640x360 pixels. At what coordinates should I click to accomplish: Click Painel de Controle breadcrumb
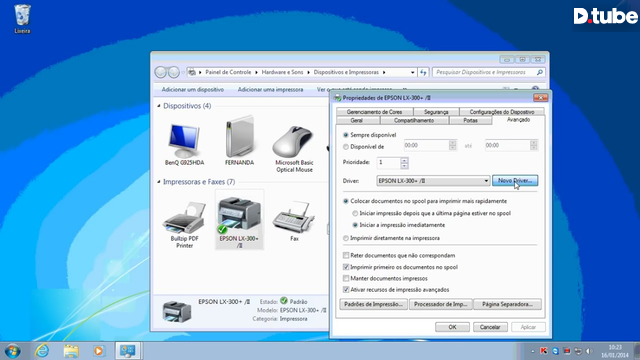pyautogui.click(x=228, y=72)
